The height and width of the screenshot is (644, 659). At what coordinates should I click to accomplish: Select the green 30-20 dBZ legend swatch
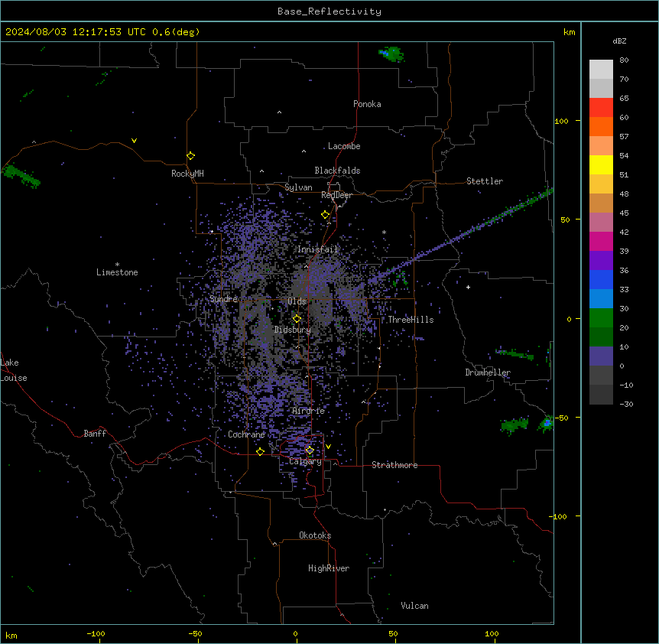tap(601, 318)
